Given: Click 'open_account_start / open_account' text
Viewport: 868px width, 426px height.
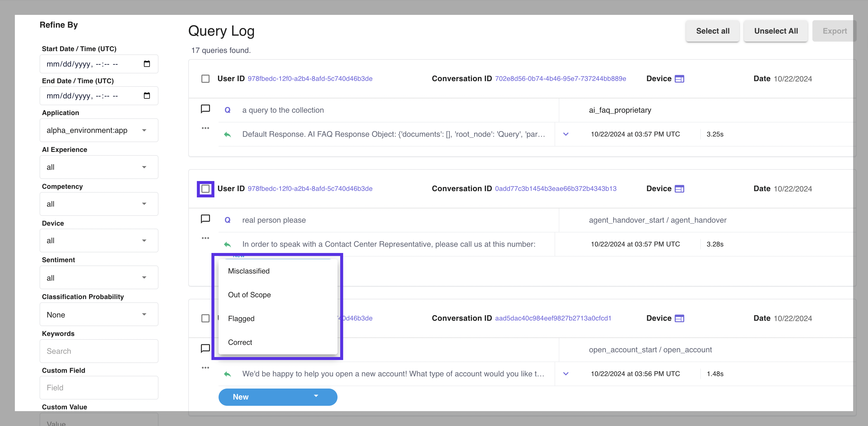Looking at the screenshot, I should (650, 350).
